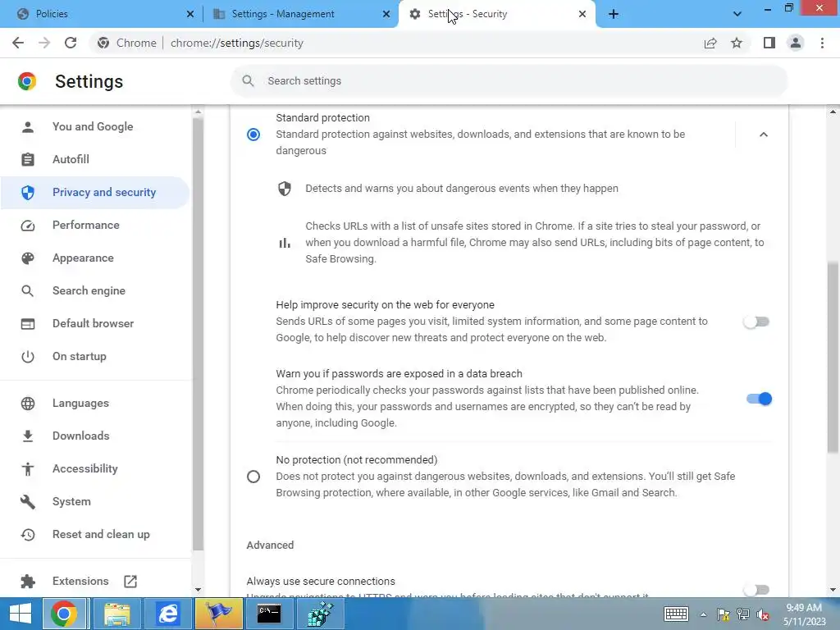Open Chrome's three-dot menu
The image size is (840, 630).
(822, 43)
